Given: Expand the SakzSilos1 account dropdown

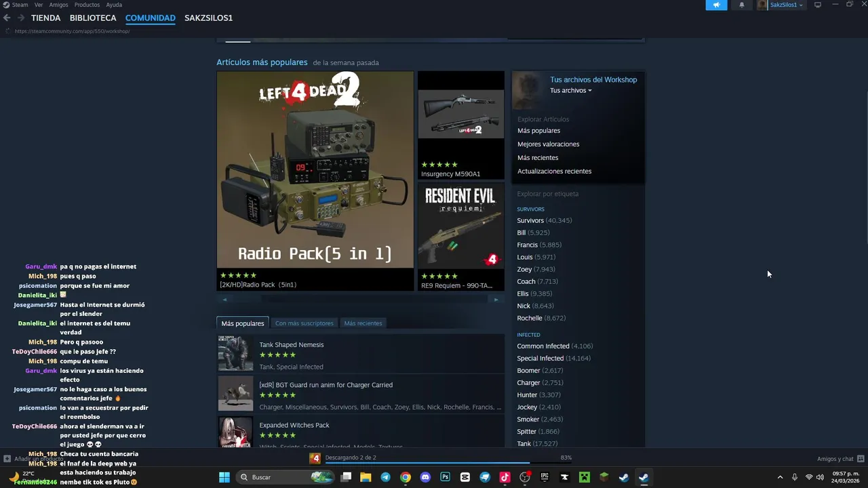Looking at the screenshot, I should [801, 5].
